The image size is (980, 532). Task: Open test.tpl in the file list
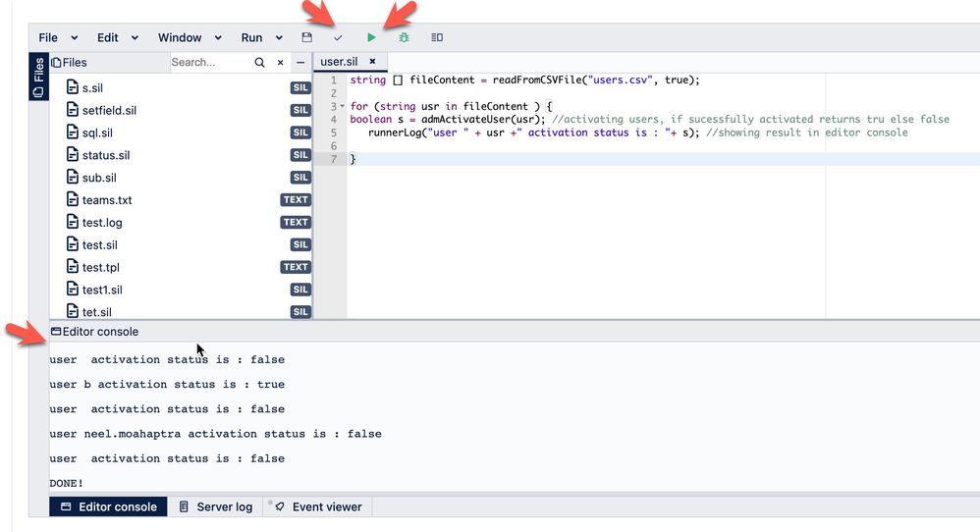[x=100, y=268]
